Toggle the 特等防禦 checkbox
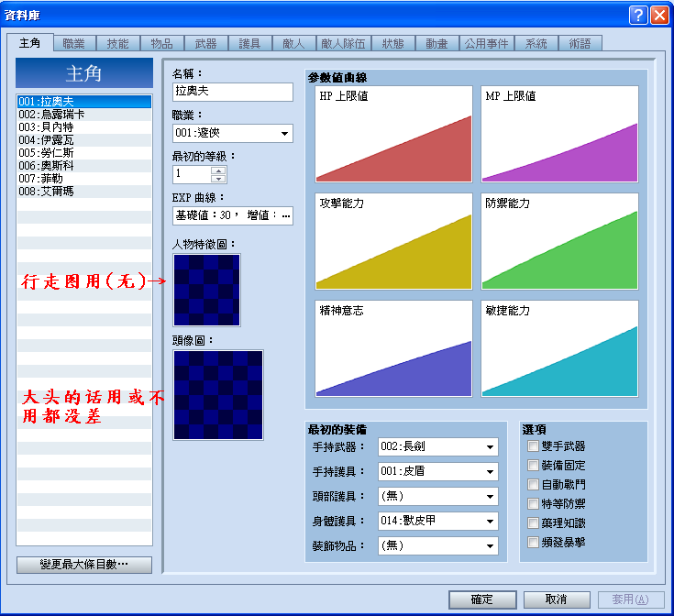674x616 pixels. [x=533, y=504]
